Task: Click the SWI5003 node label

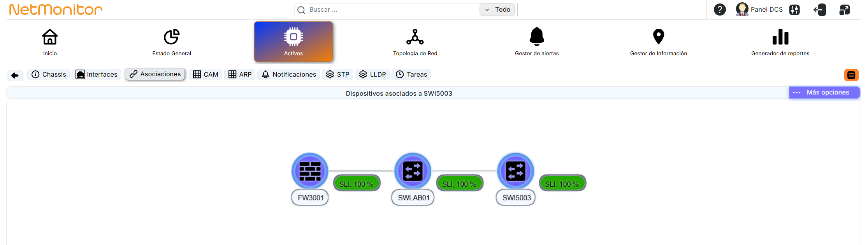Action: tap(516, 198)
